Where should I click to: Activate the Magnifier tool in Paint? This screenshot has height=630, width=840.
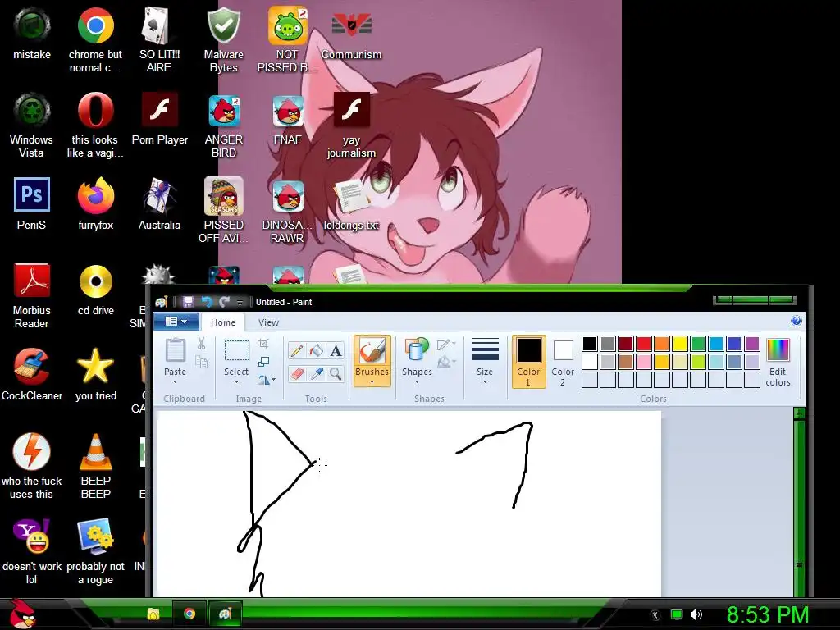coord(336,373)
